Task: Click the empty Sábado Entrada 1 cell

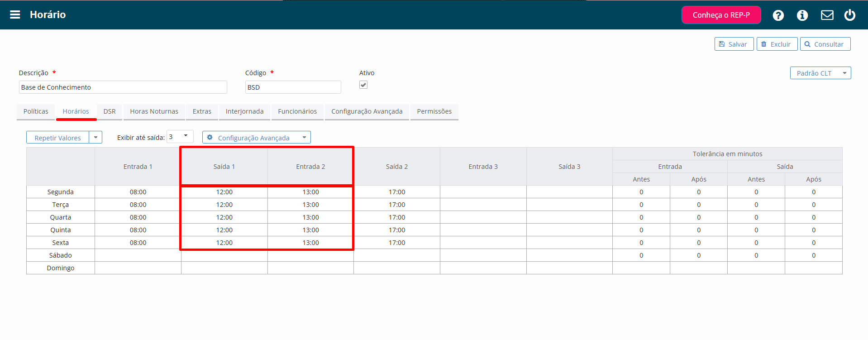Action: point(138,255)
